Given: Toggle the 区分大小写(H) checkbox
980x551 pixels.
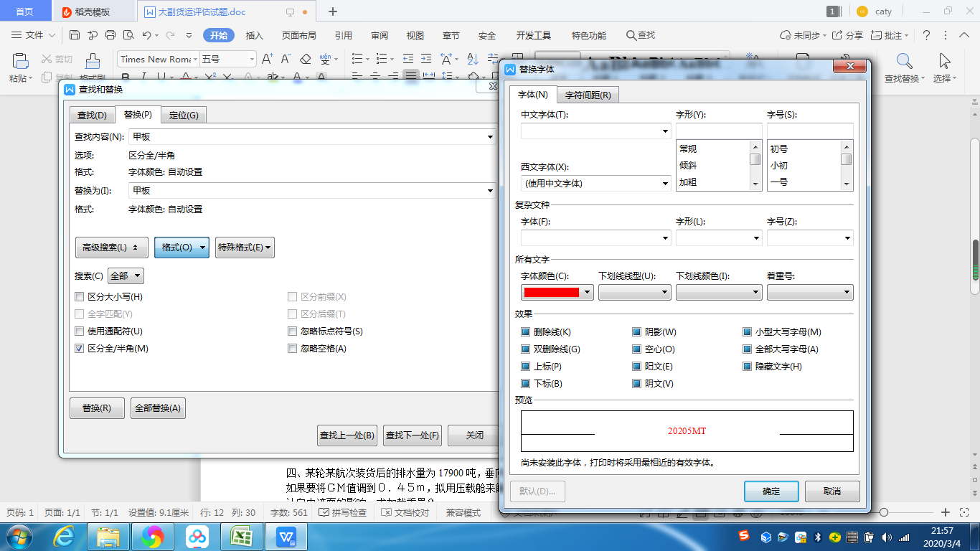Looking at the screenshot, I should pyautogui.click(x=80, y=297).
